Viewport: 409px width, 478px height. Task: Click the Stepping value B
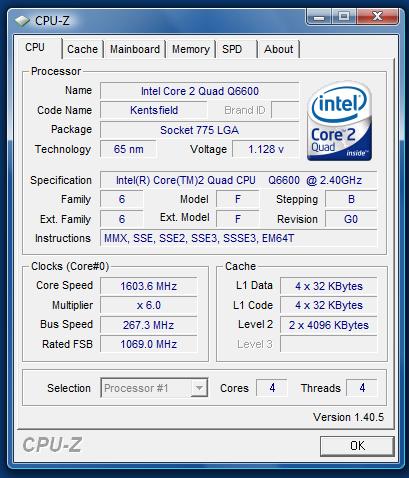click(x=351, y=199)
